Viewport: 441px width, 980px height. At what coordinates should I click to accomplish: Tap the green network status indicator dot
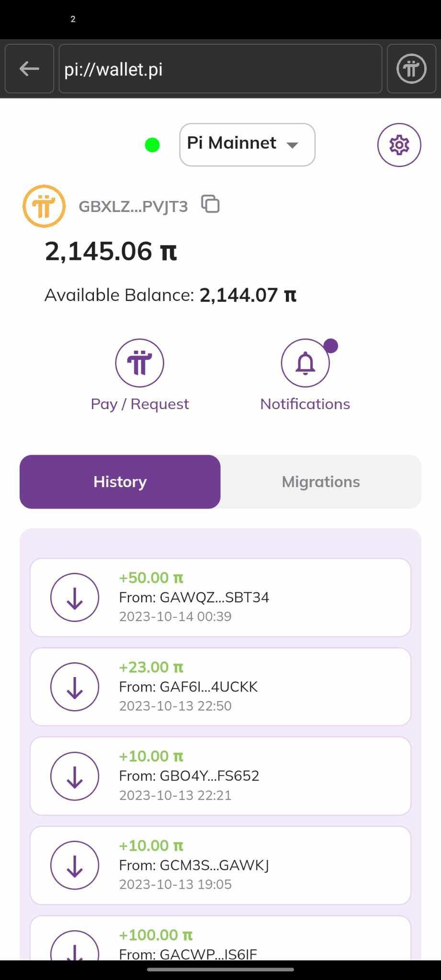coord(152,145)
